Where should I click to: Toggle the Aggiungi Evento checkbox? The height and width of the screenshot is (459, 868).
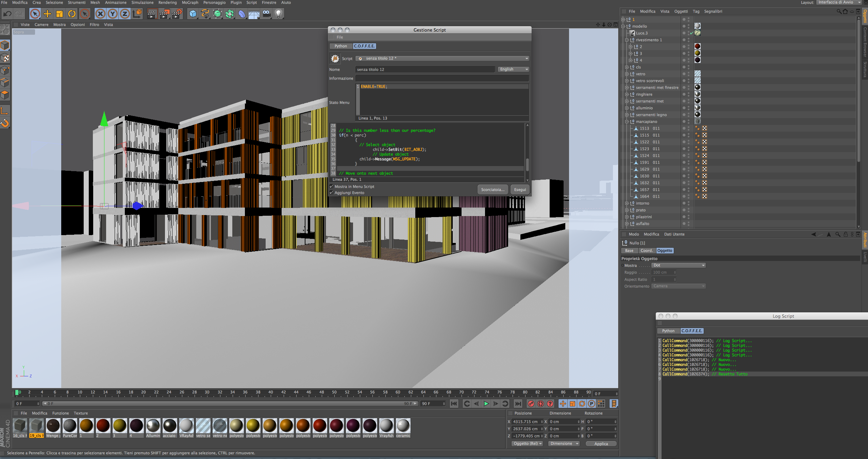pos(332,193)
